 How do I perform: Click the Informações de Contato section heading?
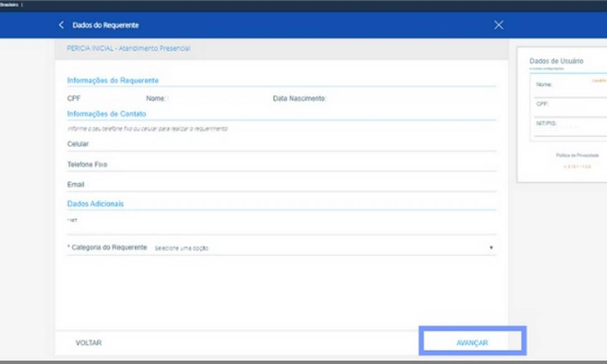click(106, 114)
